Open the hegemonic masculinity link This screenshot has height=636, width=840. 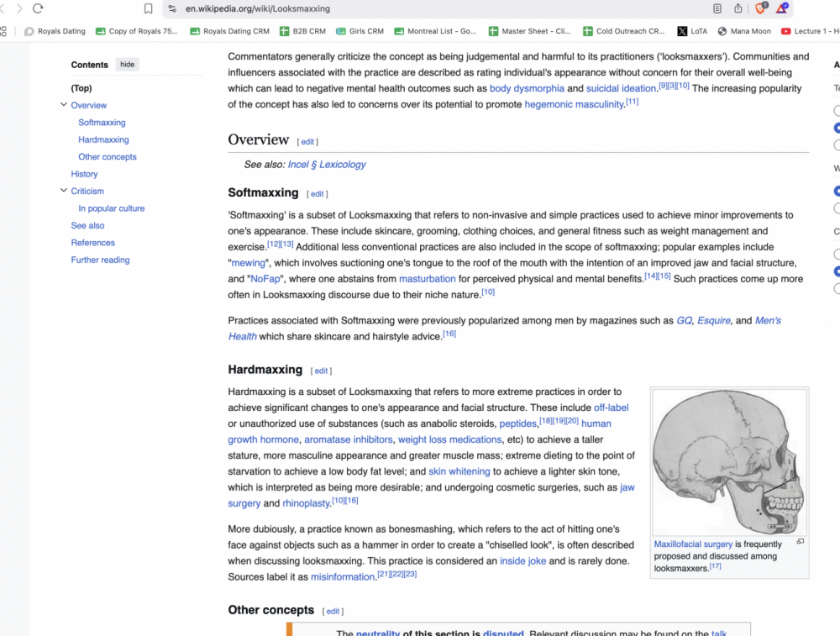[574, 104]
